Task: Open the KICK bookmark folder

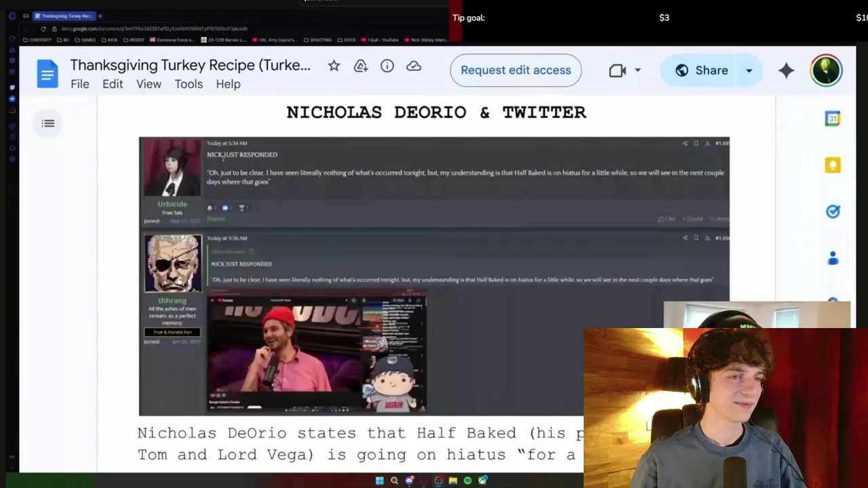Action: tap(109, 40)
